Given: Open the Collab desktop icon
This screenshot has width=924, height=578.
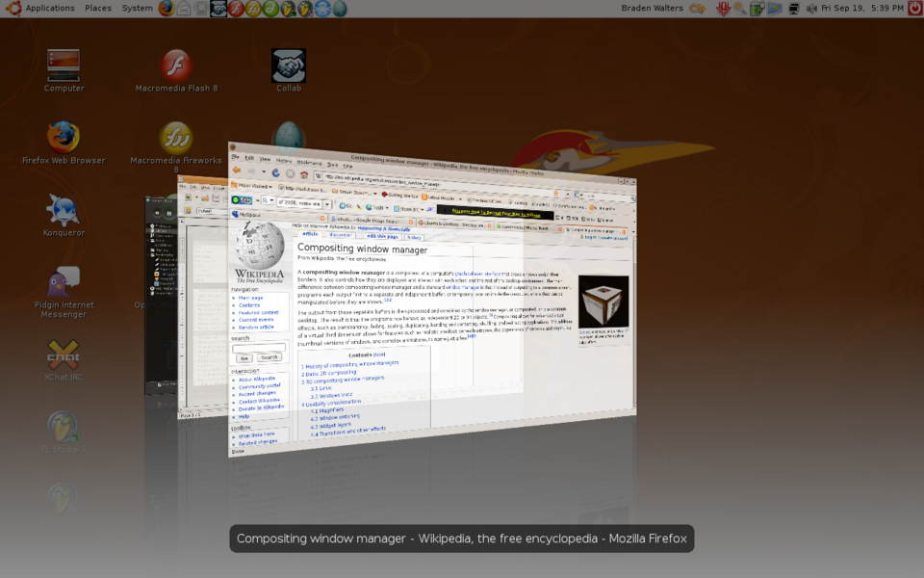Looking at the screenshot, I should [289, 70].
